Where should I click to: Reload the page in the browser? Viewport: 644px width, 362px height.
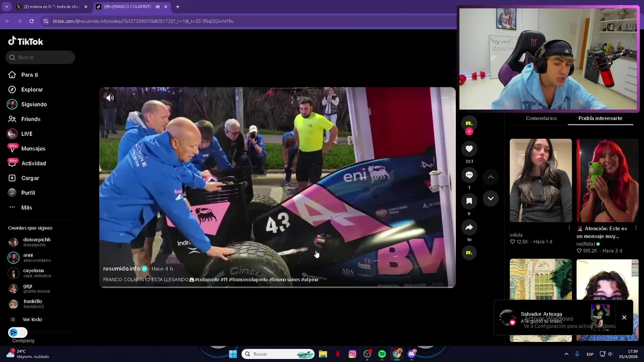click(31, 21)
